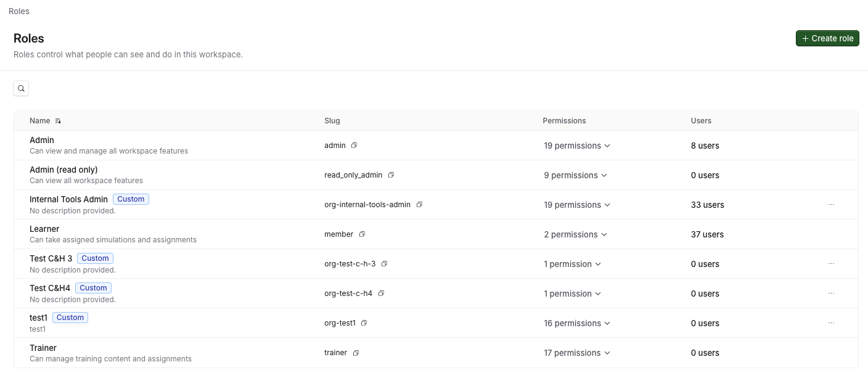The width and height of the screenshot is (868, 378).
Task: Expand Internal Tools Admin permissions dropdown
Action: (x=577, y=205)
